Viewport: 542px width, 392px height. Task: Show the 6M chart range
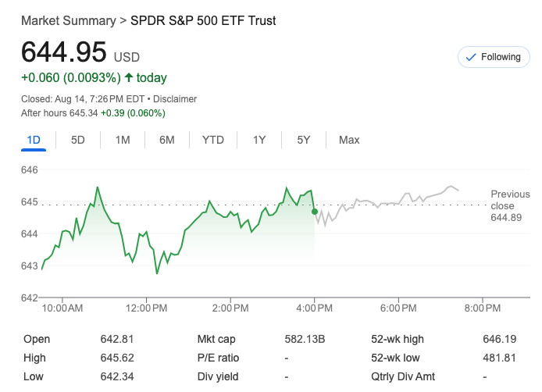[166, 140]
